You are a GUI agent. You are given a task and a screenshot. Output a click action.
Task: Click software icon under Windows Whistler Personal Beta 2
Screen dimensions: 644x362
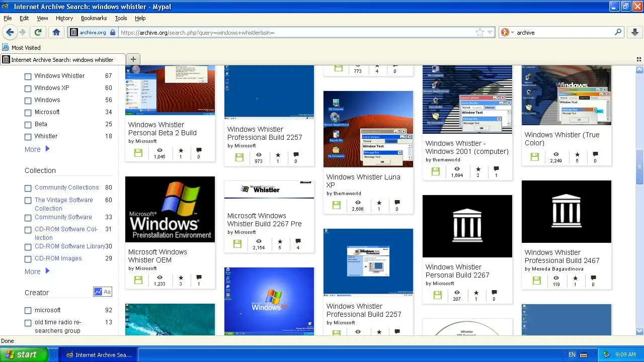(x=138, y=153)
